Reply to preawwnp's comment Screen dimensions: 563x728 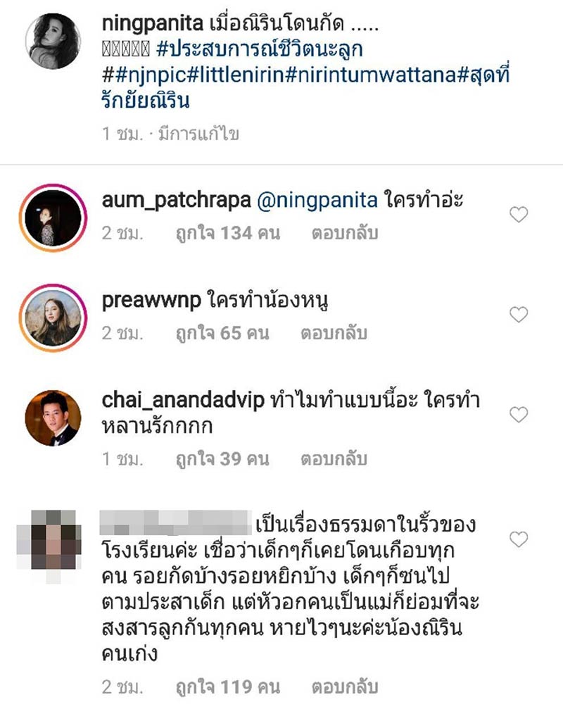pyautogui.click(x=334, y=333)
